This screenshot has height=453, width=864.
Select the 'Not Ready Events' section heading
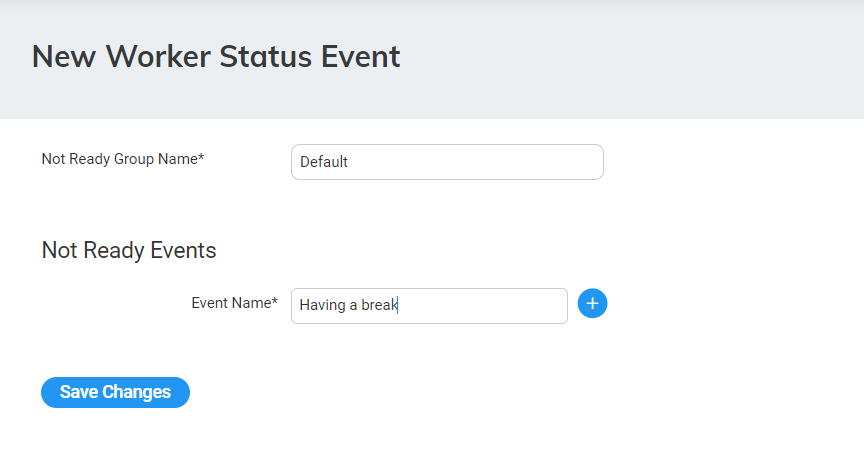[129, 250]
